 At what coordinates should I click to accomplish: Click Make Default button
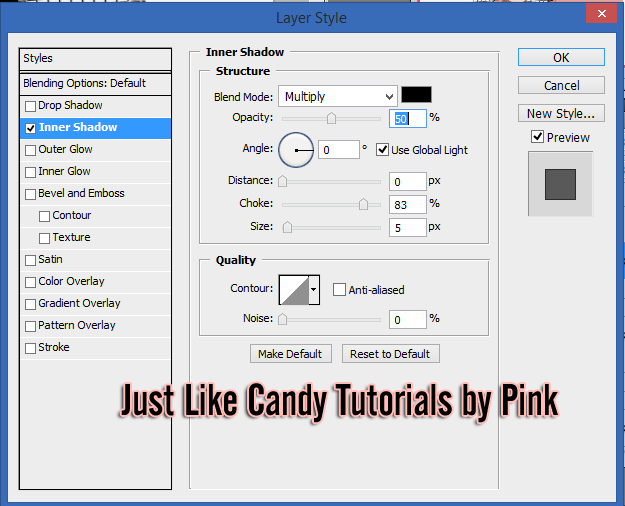(291, 354)
